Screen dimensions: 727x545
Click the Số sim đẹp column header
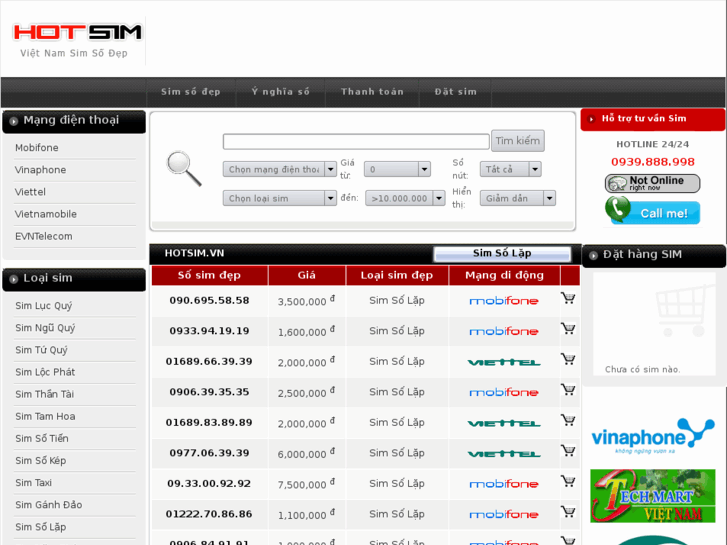[210, 275]
